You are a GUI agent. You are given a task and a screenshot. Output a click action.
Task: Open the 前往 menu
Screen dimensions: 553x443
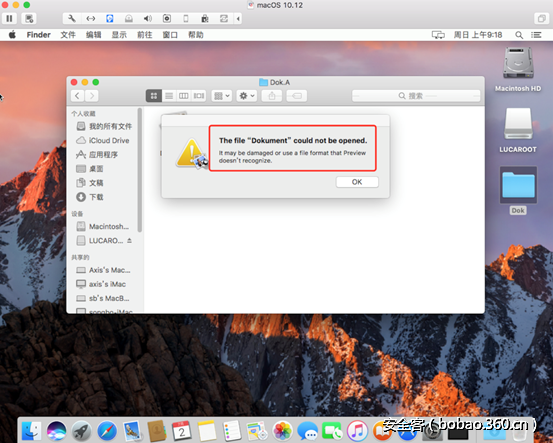tap(145, 35)
